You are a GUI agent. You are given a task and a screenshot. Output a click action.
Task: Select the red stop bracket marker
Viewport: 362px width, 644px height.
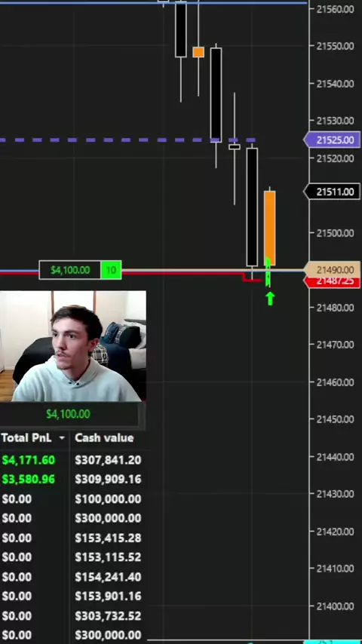[x=251, y=279]
